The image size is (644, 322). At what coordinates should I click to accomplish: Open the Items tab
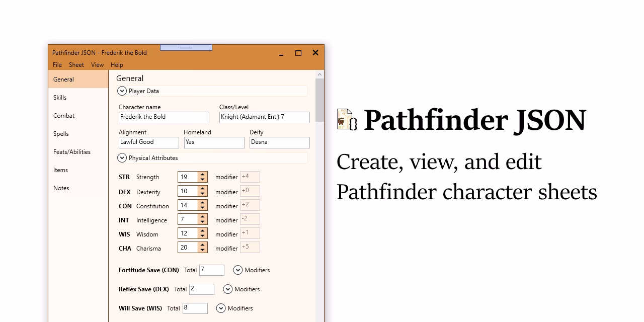78,170
